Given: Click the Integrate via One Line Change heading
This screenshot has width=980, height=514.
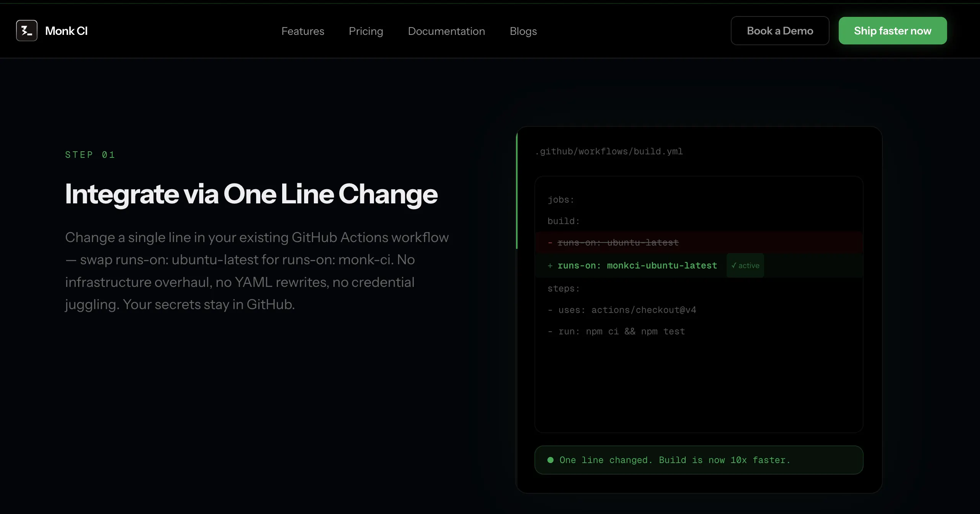Looking at the screenshot, I should coord(251,195).
